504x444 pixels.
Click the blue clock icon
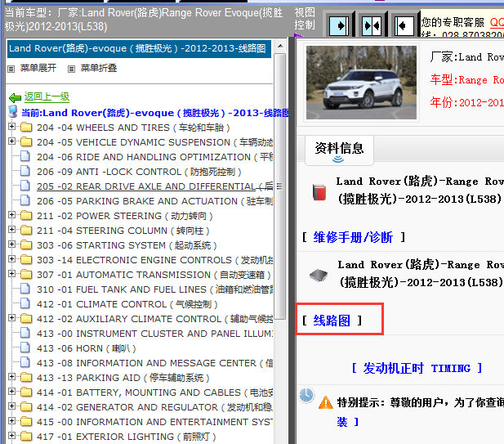306,395
